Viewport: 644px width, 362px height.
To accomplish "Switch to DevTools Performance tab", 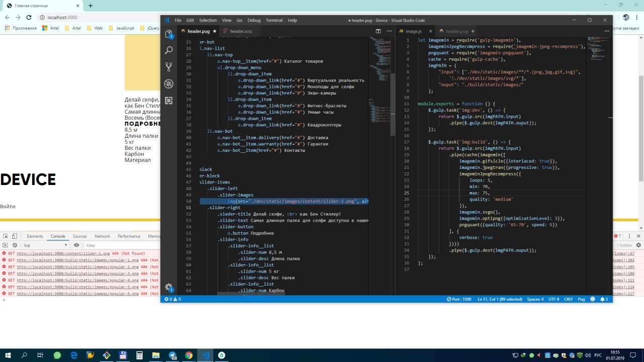I will click(129, 236).
